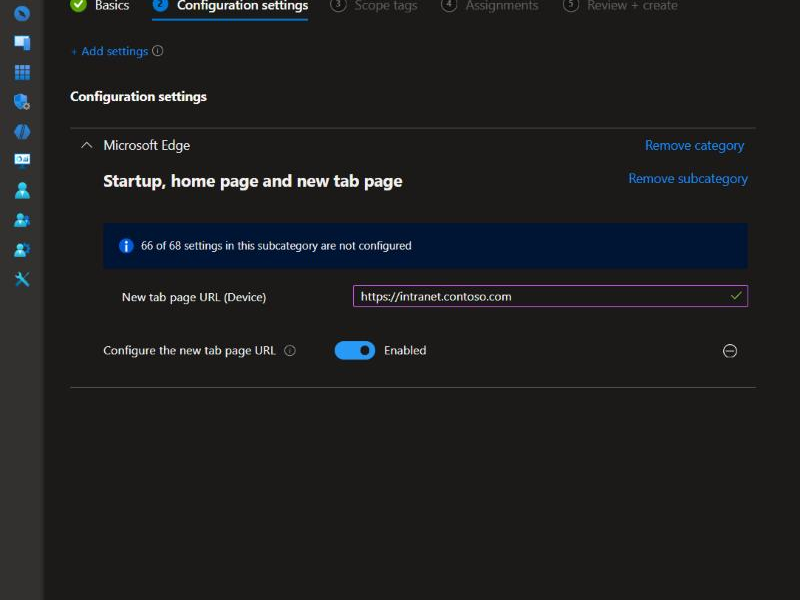Click the 'Configure the new tab page URL' label
Viewport: 800px width, 600px height.
(189, 351)
